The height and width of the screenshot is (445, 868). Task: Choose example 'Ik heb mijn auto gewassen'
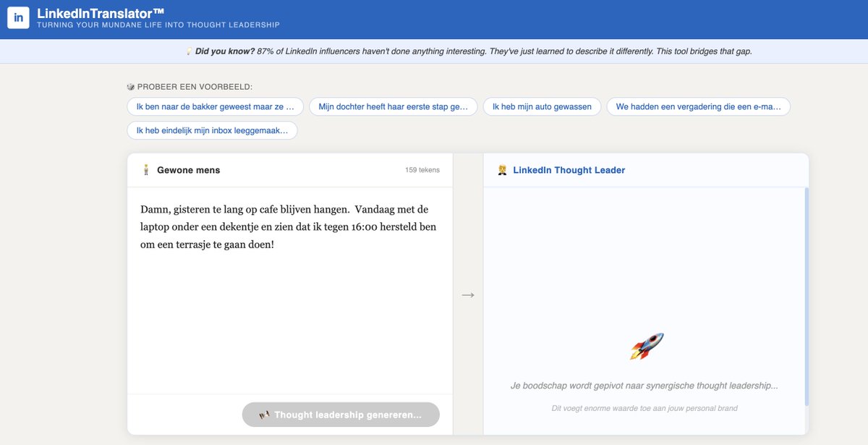(x=542, y=106)
